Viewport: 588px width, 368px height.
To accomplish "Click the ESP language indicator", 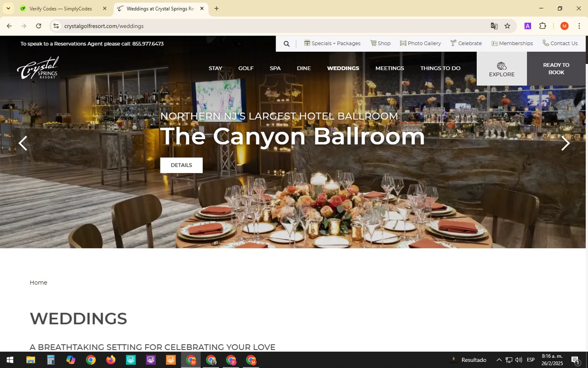I will tap(530, 360).
